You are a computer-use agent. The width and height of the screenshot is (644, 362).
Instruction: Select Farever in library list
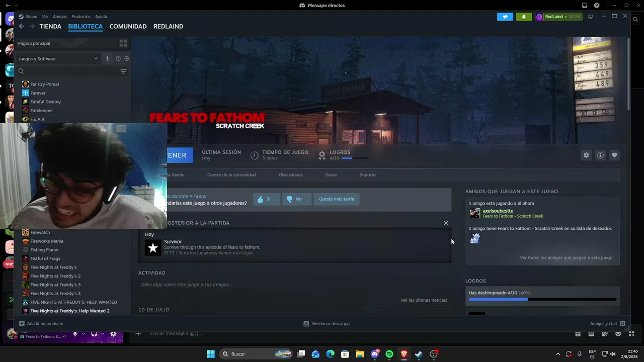38,93
